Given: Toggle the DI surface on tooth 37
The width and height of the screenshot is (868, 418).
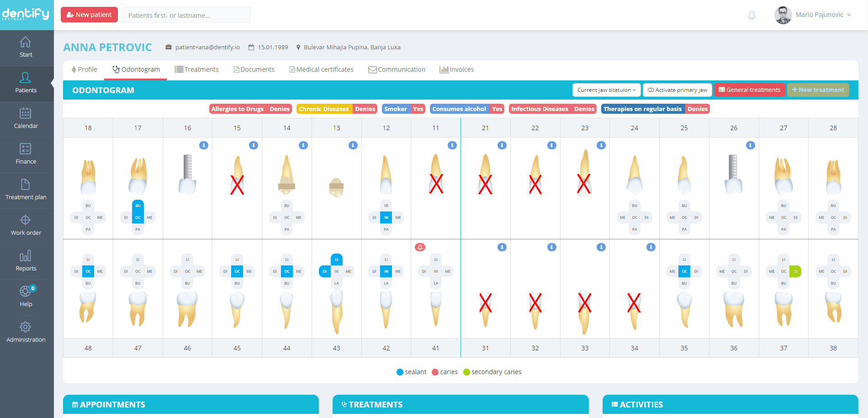Looking at the screenshot, I should pyautogui.click(x=795, y=271).
